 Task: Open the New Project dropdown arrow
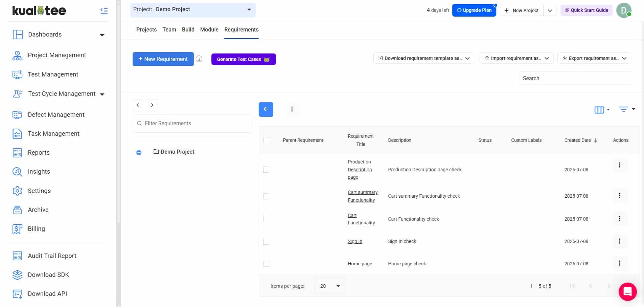pyautogui.click(x=550, y=10)
